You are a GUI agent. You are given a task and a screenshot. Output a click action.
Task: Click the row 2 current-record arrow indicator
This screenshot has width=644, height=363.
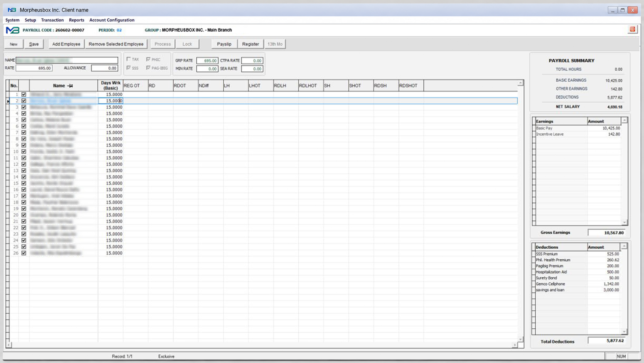click(8, 101)
